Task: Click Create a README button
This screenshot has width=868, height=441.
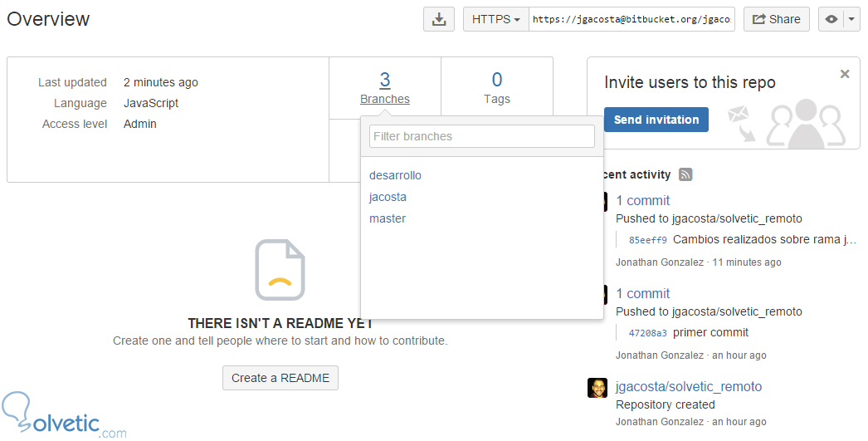Action: [280, 378]
